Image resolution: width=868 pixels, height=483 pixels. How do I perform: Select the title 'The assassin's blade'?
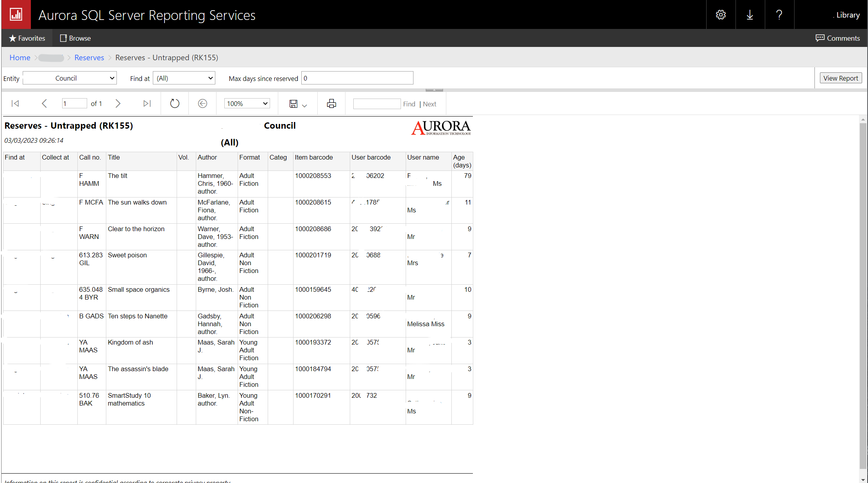138,369
